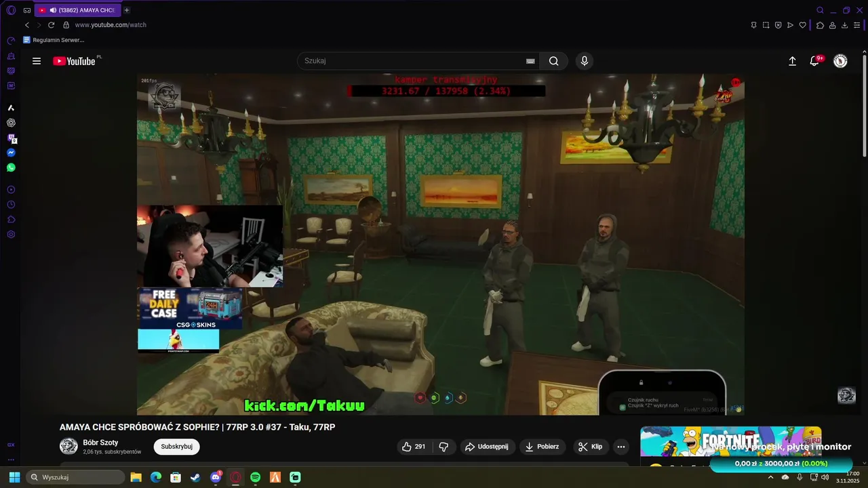This screenshot has height=488, width=868.
Task: Open the Windows Start button
Action: click(x=14, y=477)
